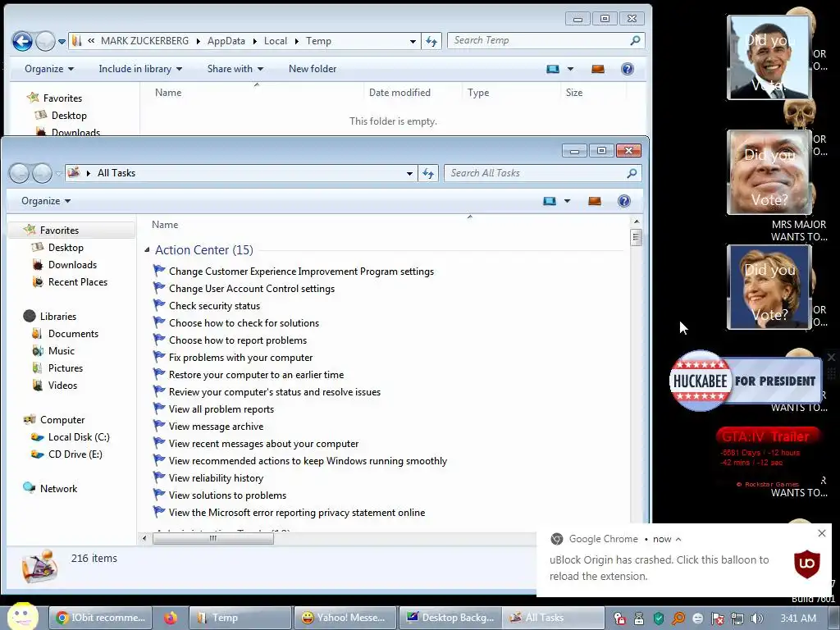Expand Temp address bar history dropdown

(x=413, y=41)
